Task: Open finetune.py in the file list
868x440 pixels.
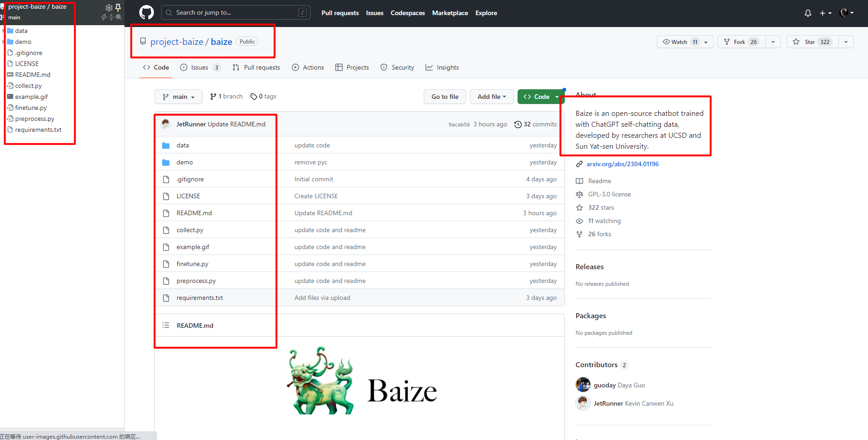Action: click(x=192, y=264)
